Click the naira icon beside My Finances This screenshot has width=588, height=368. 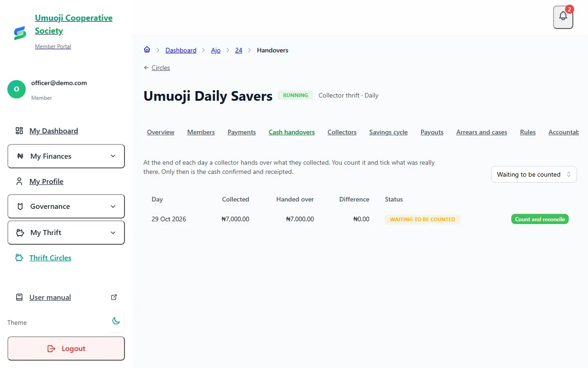pyautogui.click(x=20, y=156)
